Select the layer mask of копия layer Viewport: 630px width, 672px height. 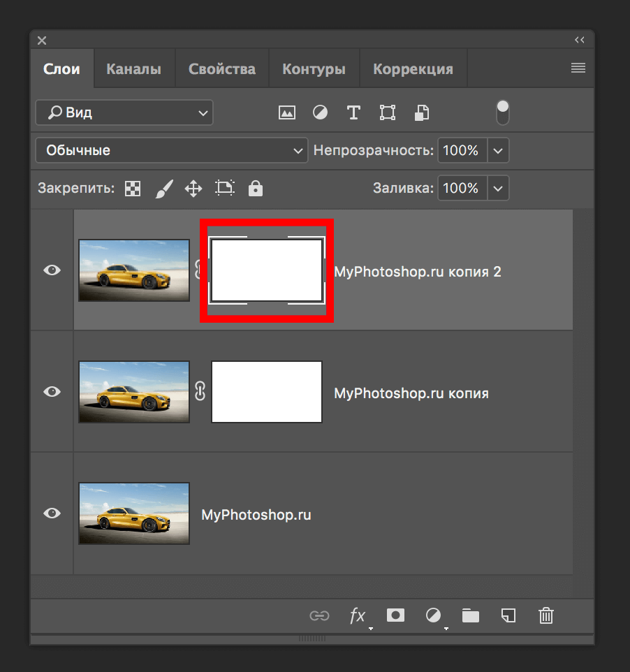266,392
